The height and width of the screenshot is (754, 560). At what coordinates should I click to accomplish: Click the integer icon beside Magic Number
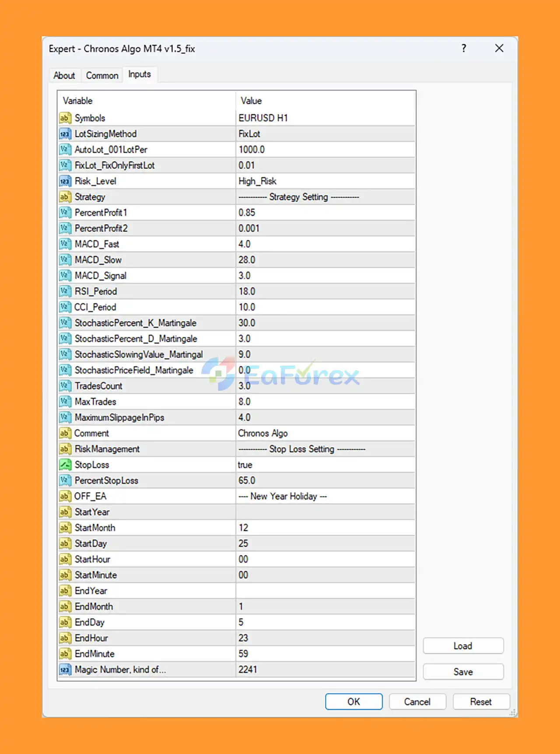(x=65, y=670)
